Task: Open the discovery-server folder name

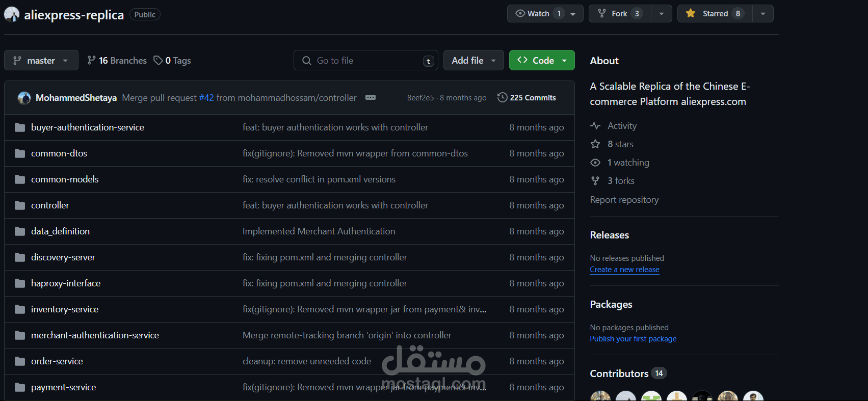Action: pos(63,257)
